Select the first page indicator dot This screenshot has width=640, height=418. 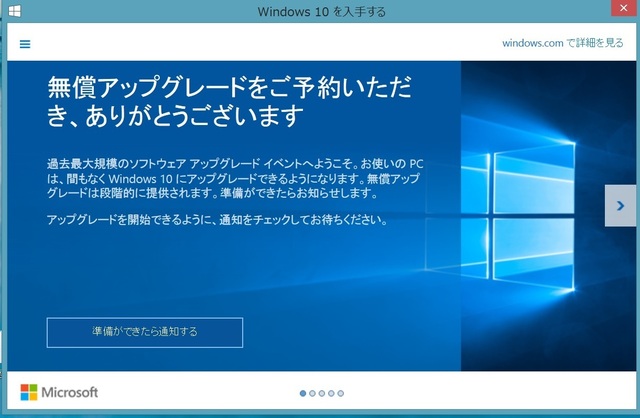coord(303,393)
